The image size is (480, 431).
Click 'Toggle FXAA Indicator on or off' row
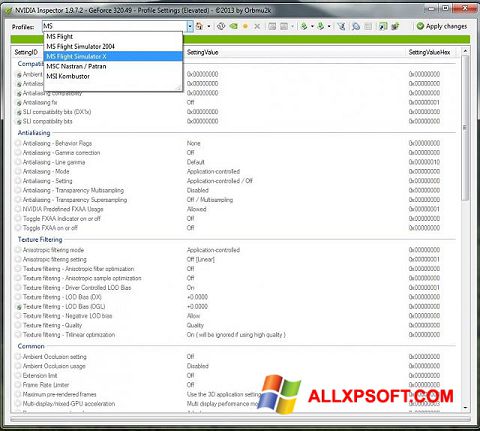[236, 219]
